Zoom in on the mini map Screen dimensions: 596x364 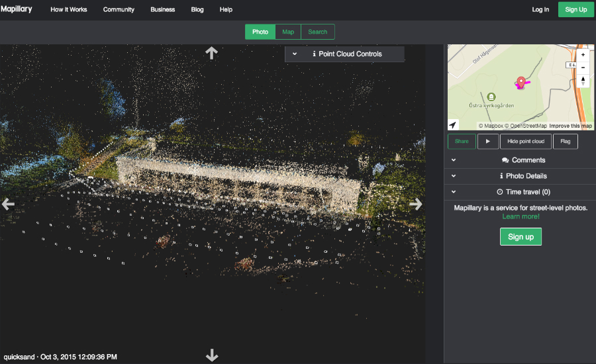tap(583, 55)
